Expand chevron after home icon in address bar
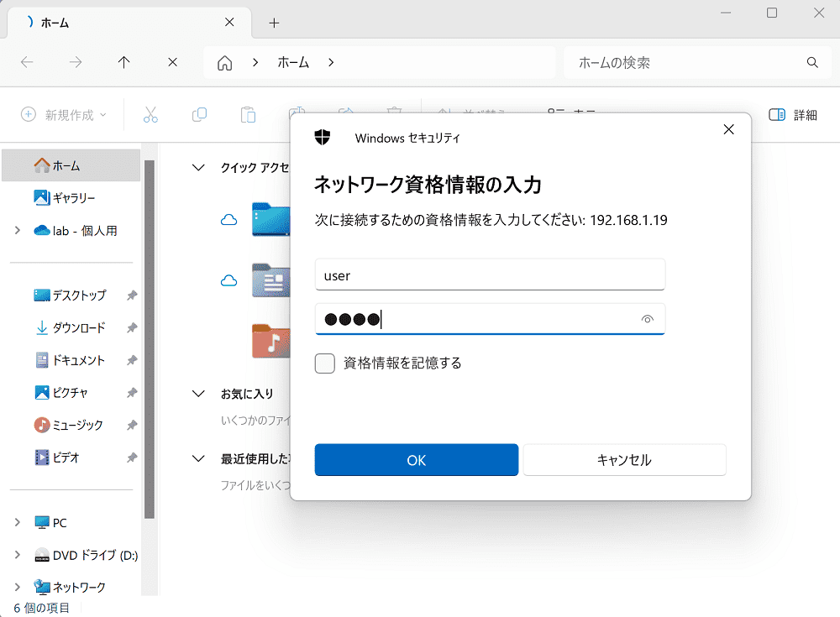 pyautogui.click(x=255, y=63)
